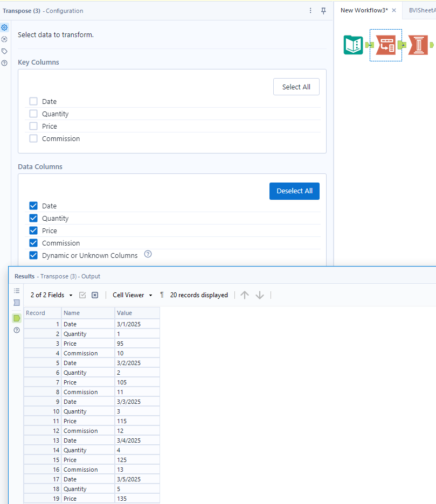The width and height of the screenshot is (436, 504).
Task: Select the Value cell showing 3/3/2025
Action: 137,402
